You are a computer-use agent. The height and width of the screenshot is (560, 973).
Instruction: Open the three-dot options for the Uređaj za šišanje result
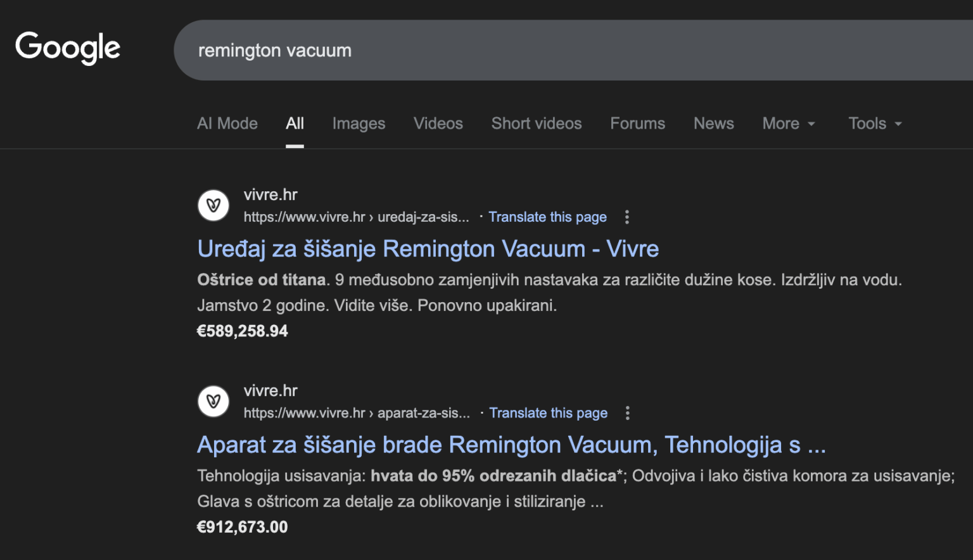pos(627,217)
